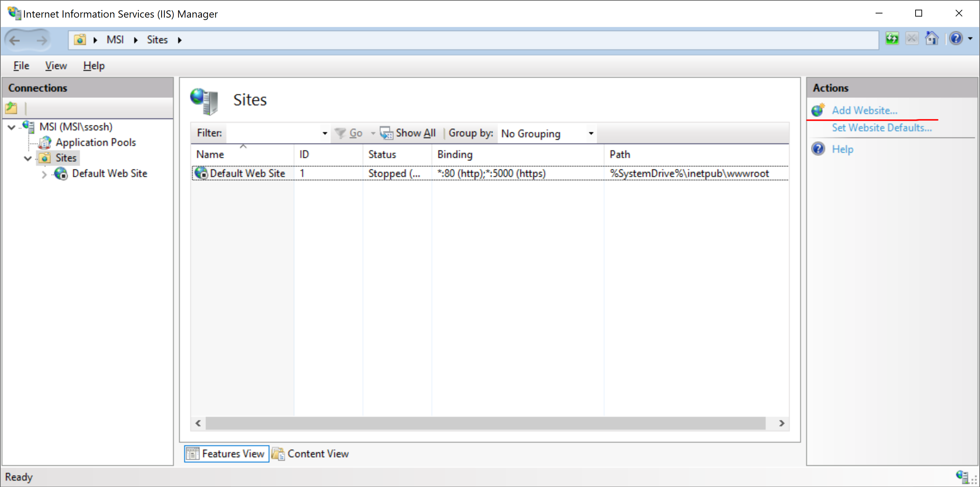Click Set Website Defaults... link
Image resolution: width=980 pixels, height=487 pixels.
pos(881,128)
